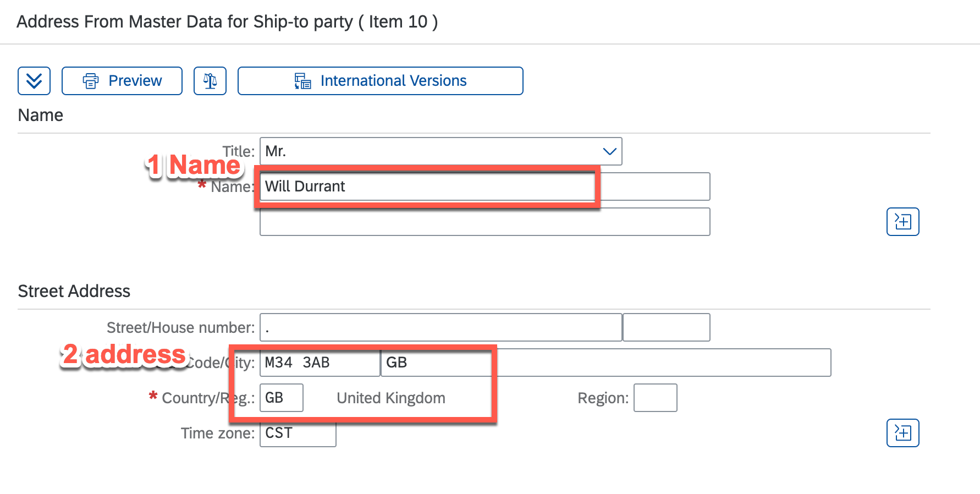980x494 pixels.
Task: Click the Time zone field with CST
Action: [298, 433]
